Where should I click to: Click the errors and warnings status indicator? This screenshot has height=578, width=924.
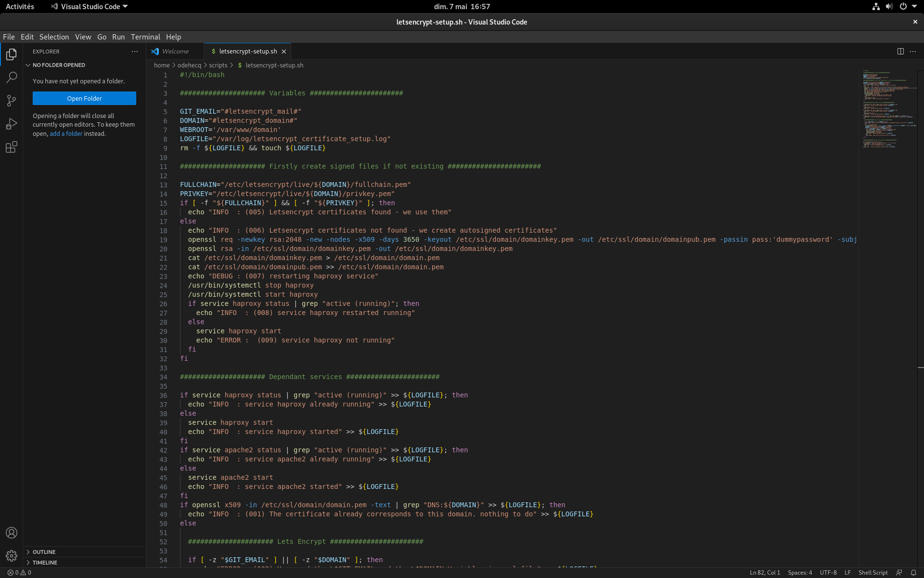(19, 573)
